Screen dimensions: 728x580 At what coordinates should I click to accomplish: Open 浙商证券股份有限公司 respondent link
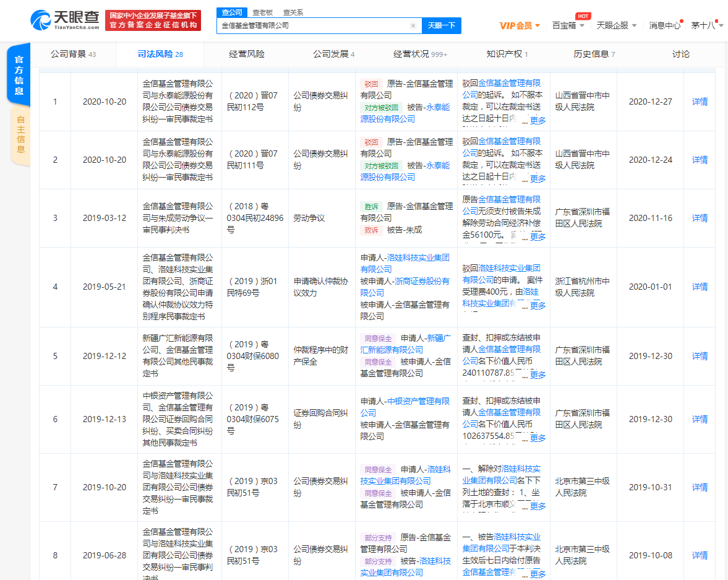[405, 287]
